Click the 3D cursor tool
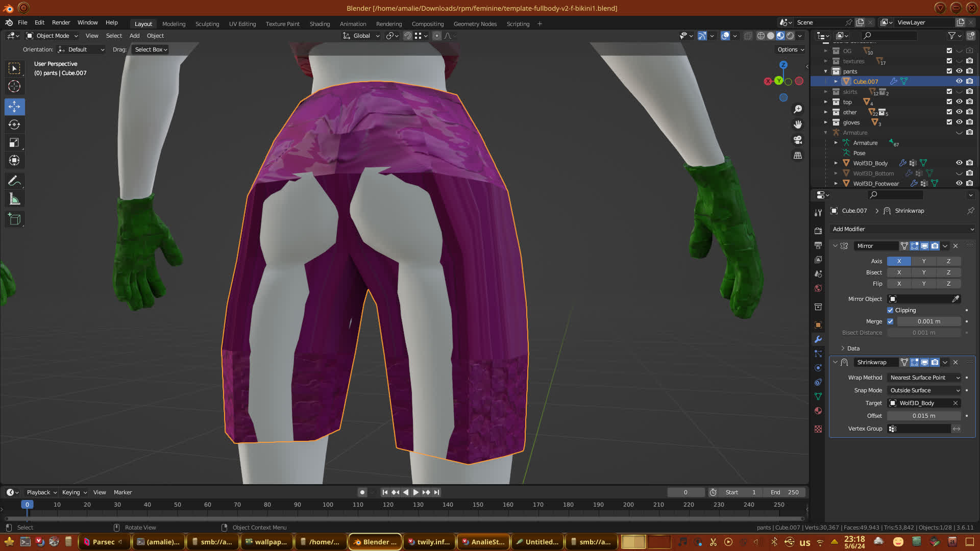The height and width of the screenshot is (551, 980). coord(14,86)
